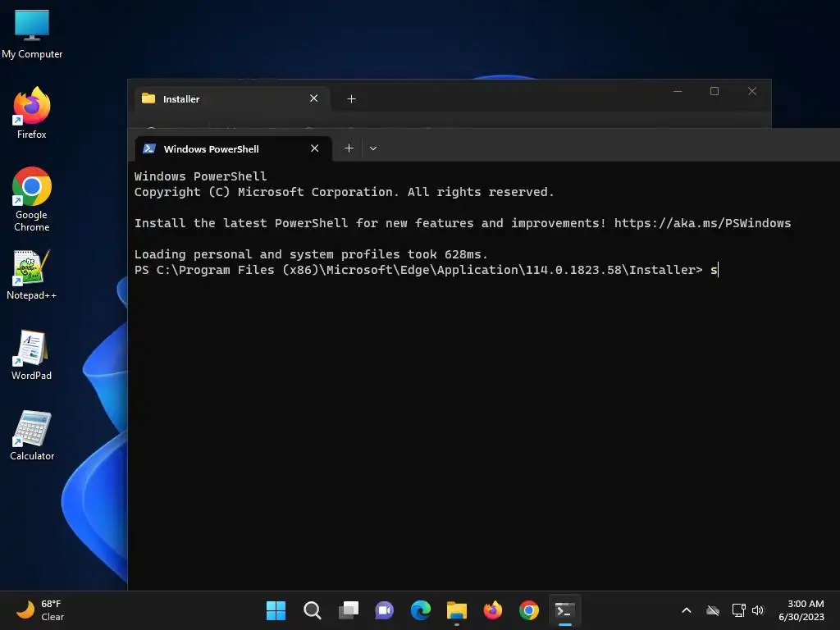
Task: Close the File Explorer window
Action: [752, 91]
